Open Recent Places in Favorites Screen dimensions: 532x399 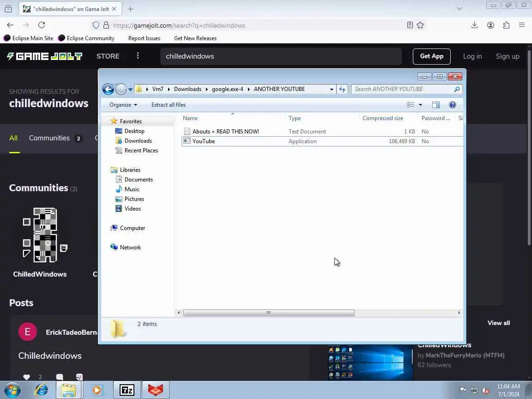pos(141,150)
